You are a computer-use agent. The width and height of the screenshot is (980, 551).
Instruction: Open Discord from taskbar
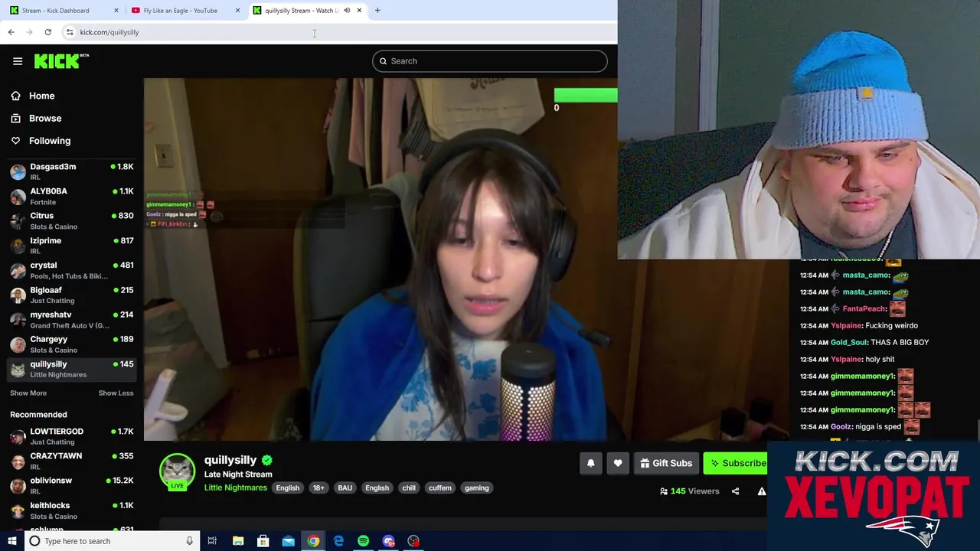pos(388,541)
